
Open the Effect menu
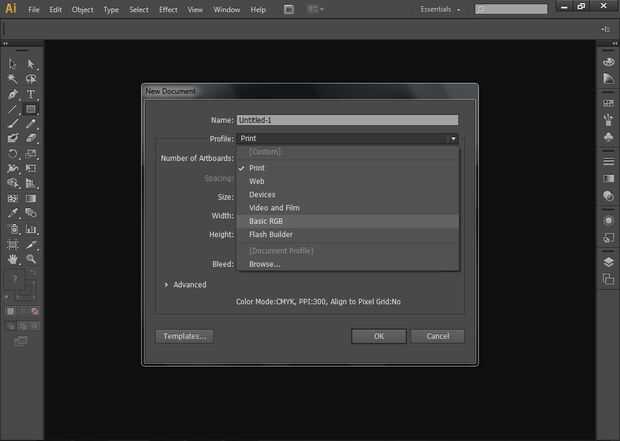[168, 10]
